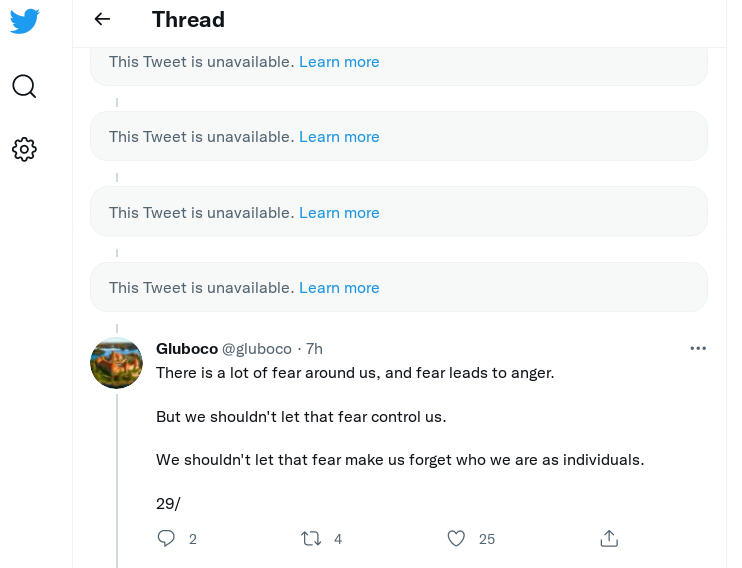This screenshot has height=568, width=742.
Task: Reply to the Gluboco tweet
Action: [x=167, y=538]
